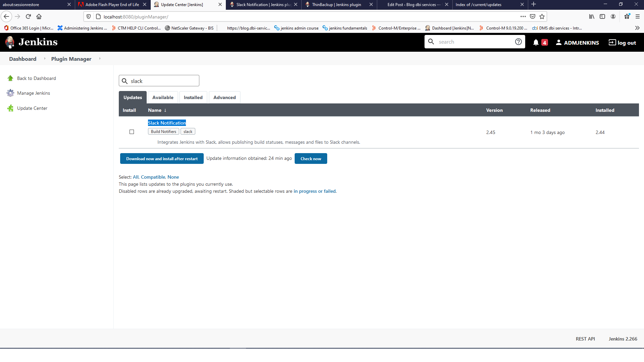This screenshot has width=644, height=362.
Task: Open Firefox hamburger menu
Action: [x=637, y=16]
